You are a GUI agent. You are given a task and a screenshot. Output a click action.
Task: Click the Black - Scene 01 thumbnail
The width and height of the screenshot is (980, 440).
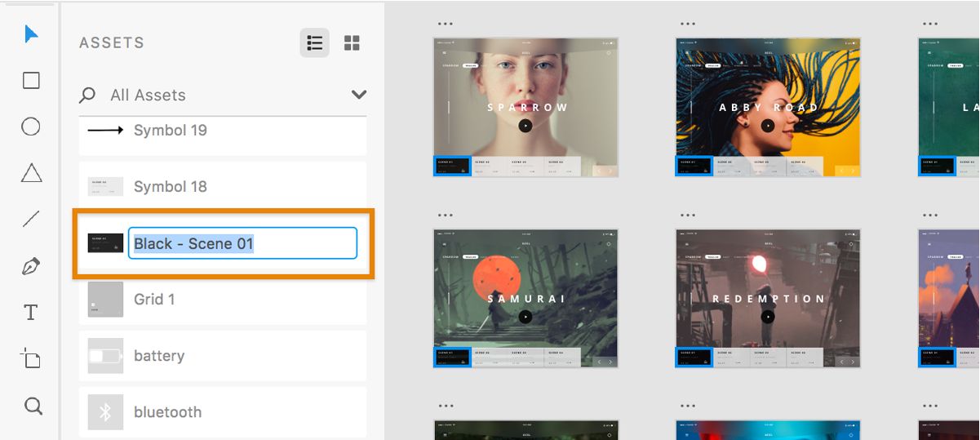105,242
